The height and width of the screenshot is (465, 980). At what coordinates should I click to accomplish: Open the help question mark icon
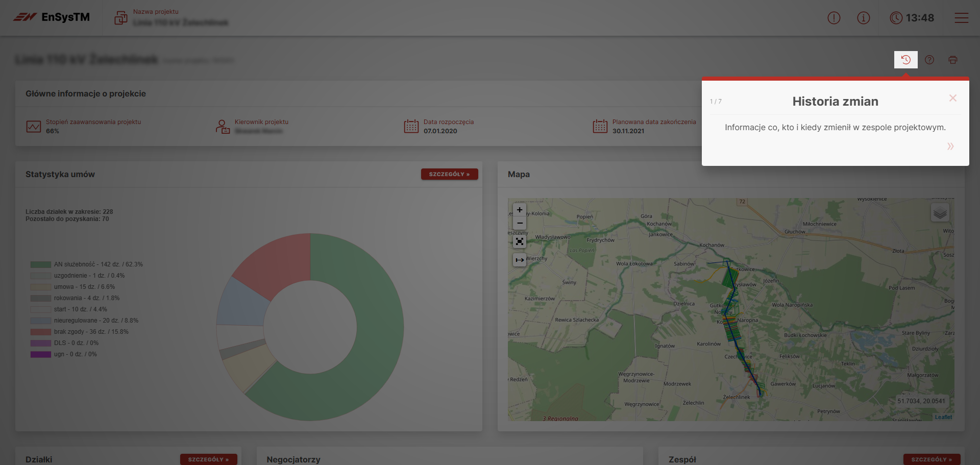coord(929,60)
